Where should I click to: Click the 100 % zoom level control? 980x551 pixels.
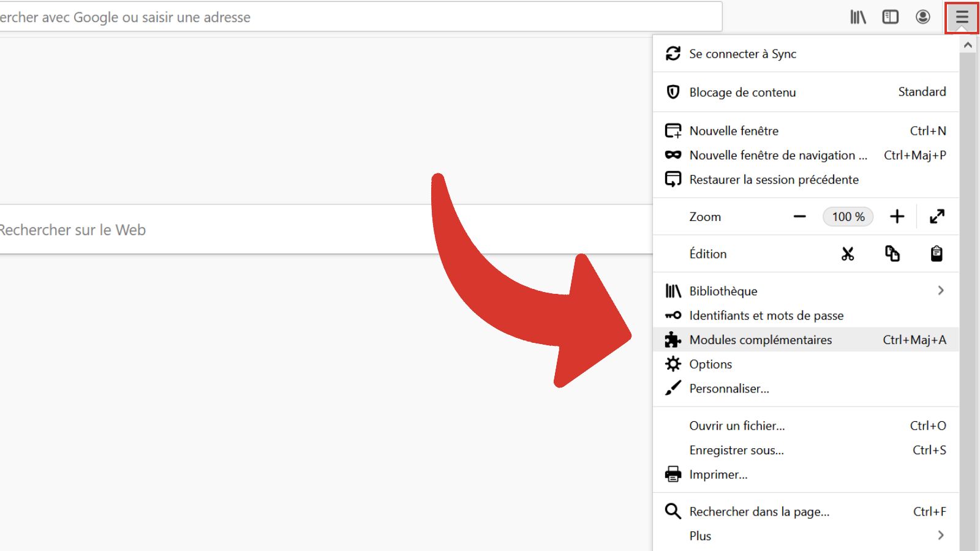tap(848, 216)
